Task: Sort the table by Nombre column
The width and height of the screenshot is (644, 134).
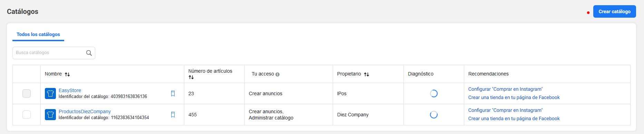Action: pyautogui.click(x=67, y=74)
